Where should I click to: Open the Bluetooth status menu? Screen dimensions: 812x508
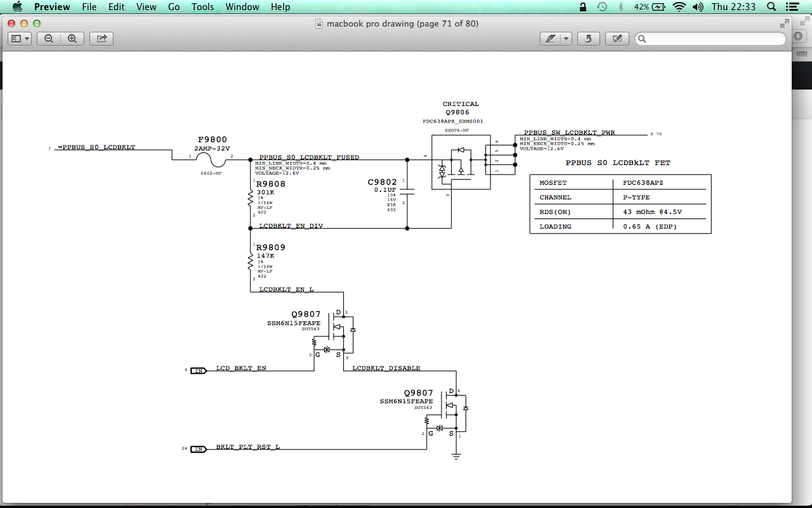tap(621, 7)
